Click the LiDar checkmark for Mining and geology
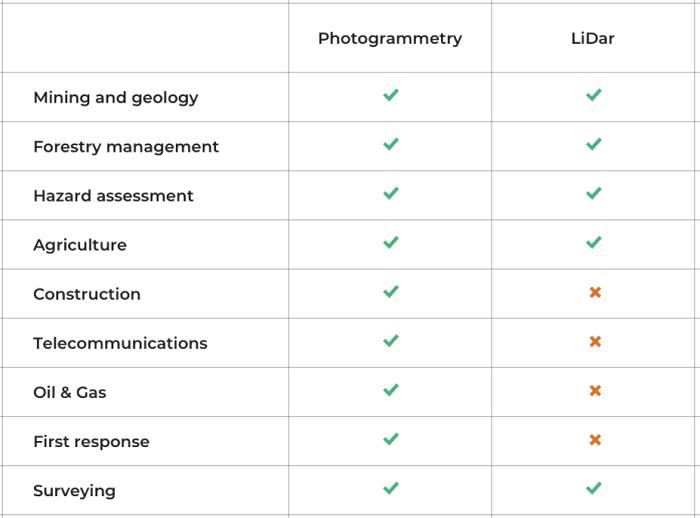Viewport: 700px width, 518px height. (x=594, y=95)
